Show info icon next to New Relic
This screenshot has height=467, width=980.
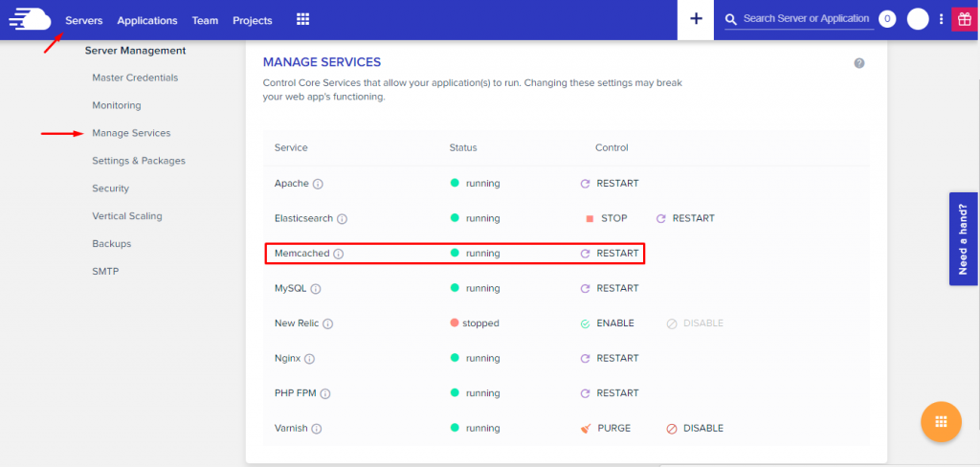pyautogui.click(x=328, y=323)
